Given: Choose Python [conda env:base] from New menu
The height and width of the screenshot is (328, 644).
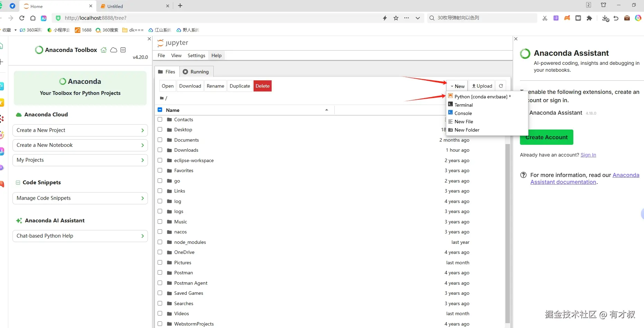Looking at the screenshot, I should [483, 97].
